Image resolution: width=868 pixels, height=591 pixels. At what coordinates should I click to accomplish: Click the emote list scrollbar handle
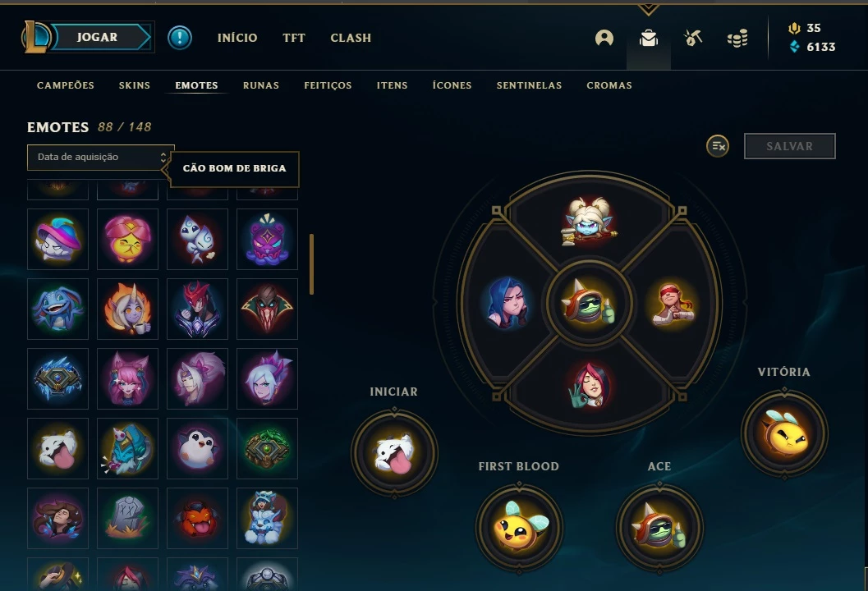pos(312,264)
